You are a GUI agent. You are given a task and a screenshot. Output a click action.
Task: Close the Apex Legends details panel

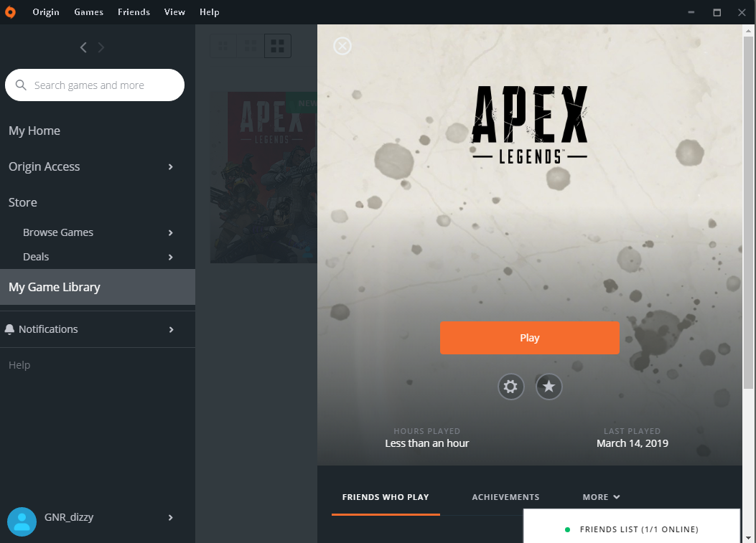[342, 46]
